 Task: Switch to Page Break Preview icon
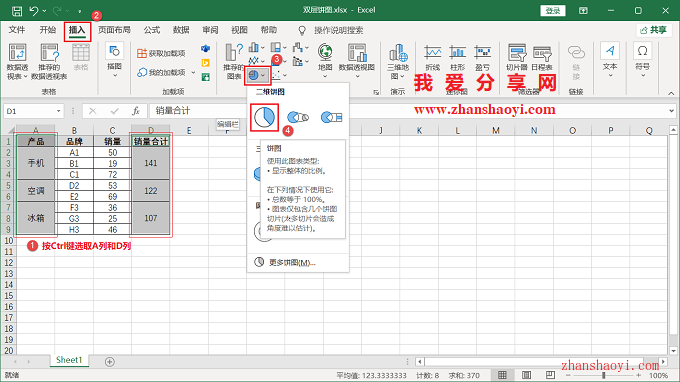coord(550,375)
